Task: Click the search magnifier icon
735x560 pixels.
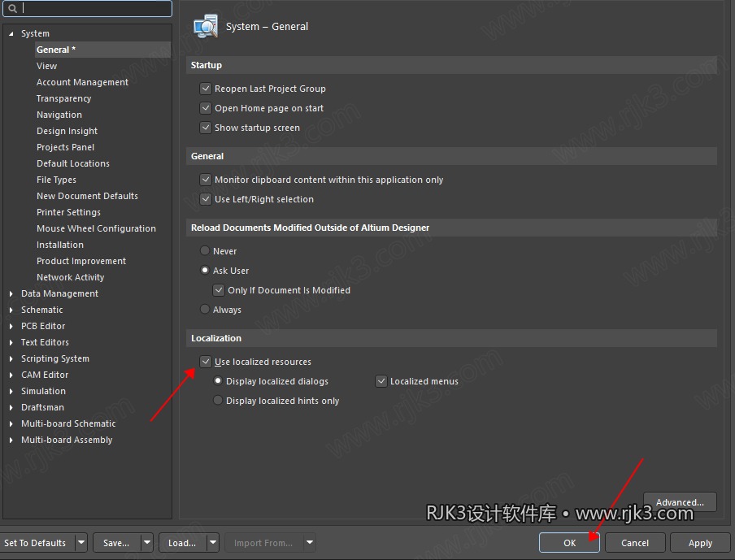Action: (13, 8)
